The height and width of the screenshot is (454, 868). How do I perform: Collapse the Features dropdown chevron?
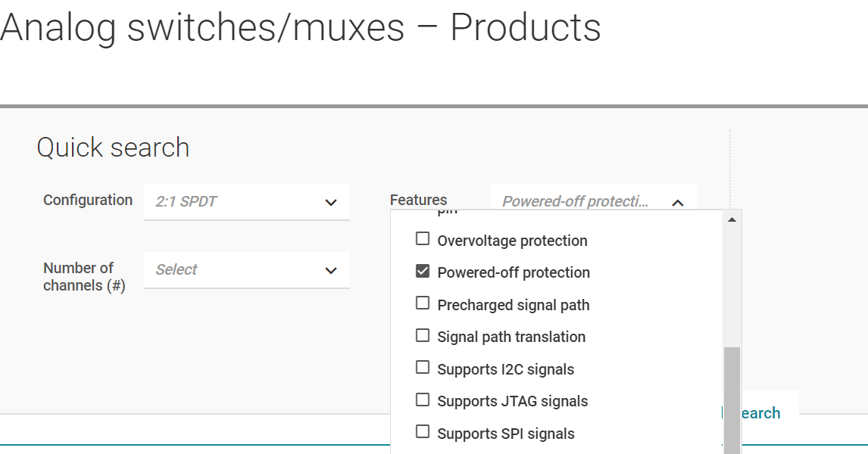coord(678,202)
